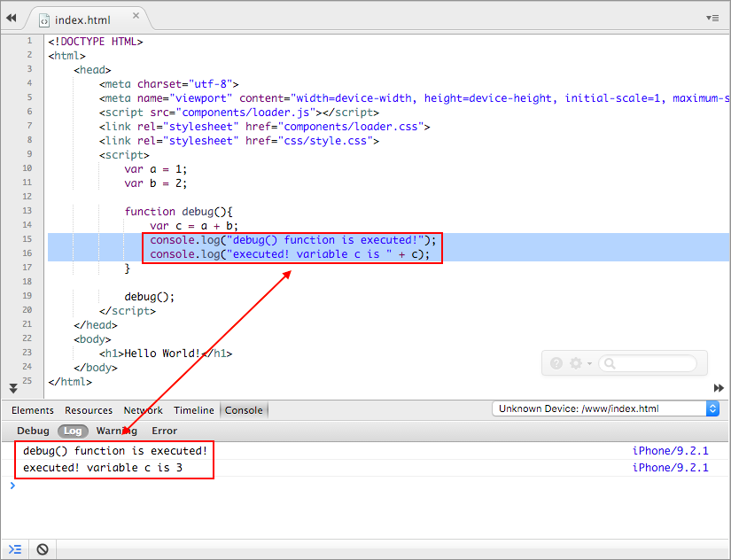This screenshot has height=560, width=731.
Task: Switch to the Elements tab
Action: point(33,410)
